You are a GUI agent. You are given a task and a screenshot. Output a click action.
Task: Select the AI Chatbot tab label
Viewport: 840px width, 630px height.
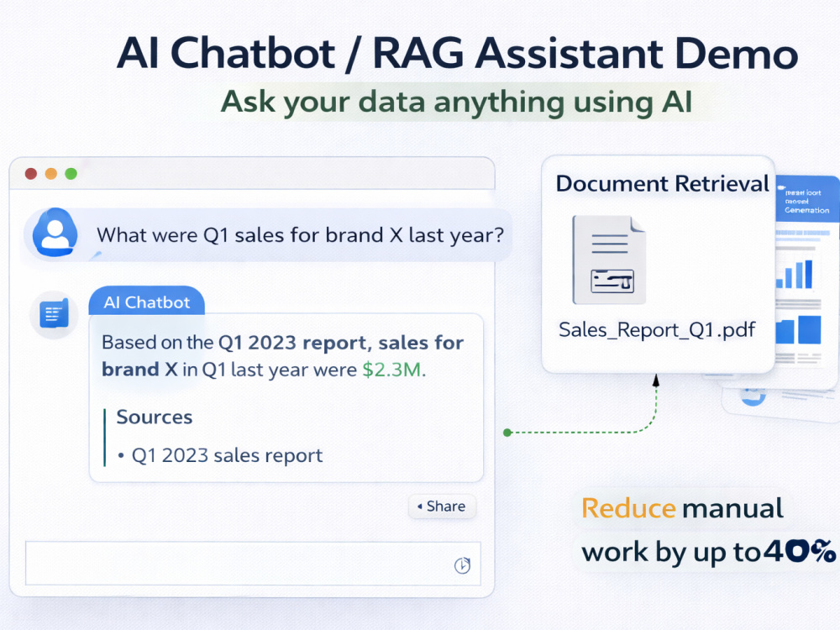147,302
